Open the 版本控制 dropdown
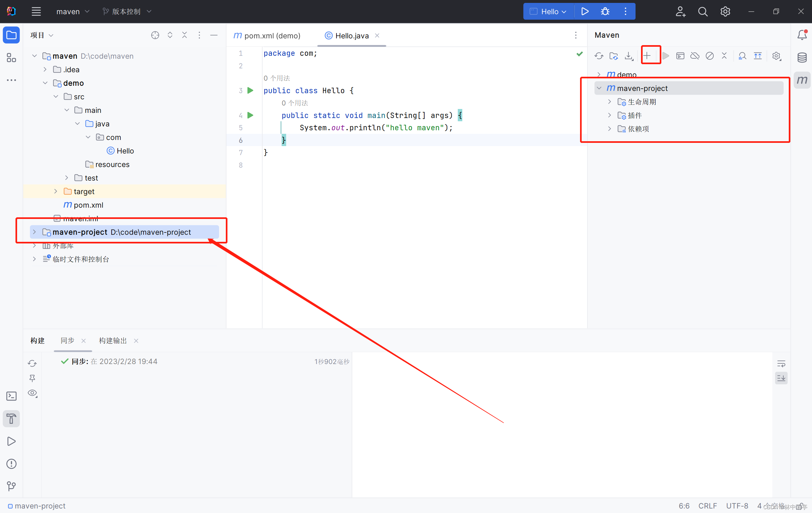 (x=127, y=12)
